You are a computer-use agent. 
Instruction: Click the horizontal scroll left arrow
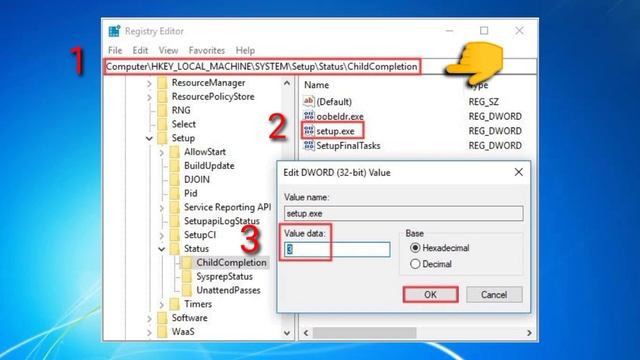[306, 333]
